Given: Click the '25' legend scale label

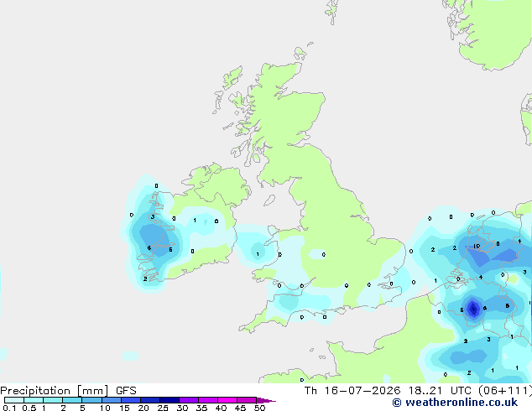Looking at the screenshot, I should pyautogui.click(x=163, y=408).
